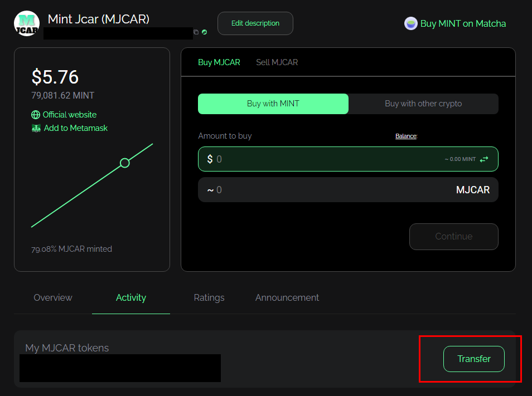Select Buy with MINT option
This screenshot has width=532, height=396.
[273, 104]
